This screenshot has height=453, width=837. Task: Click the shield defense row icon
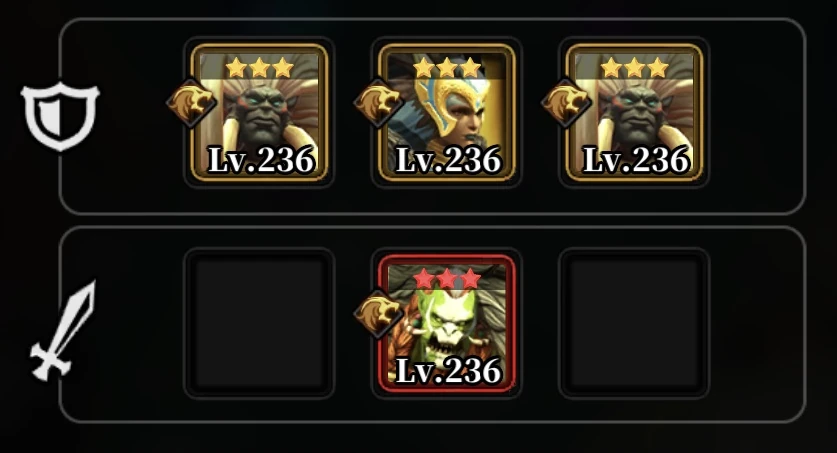[60, 116]
